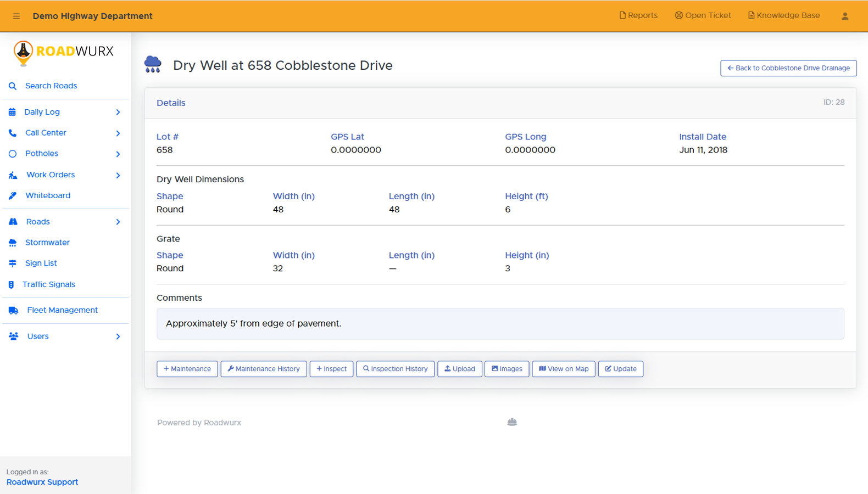Expand the Users menu arrow
This screenshot has height=494, width=868.
pyautogui.click(x=118, y=336)
